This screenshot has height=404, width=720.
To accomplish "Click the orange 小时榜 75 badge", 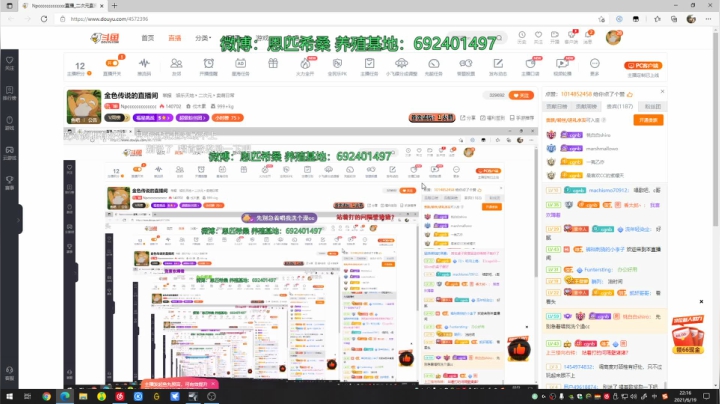I will click(x=227, y=118).
